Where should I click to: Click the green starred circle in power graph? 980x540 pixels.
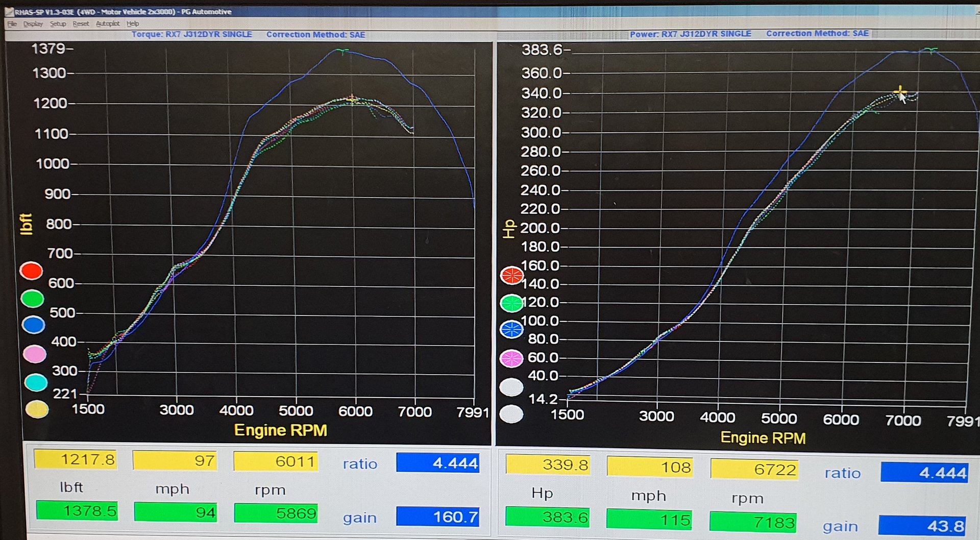coord(512,303)
